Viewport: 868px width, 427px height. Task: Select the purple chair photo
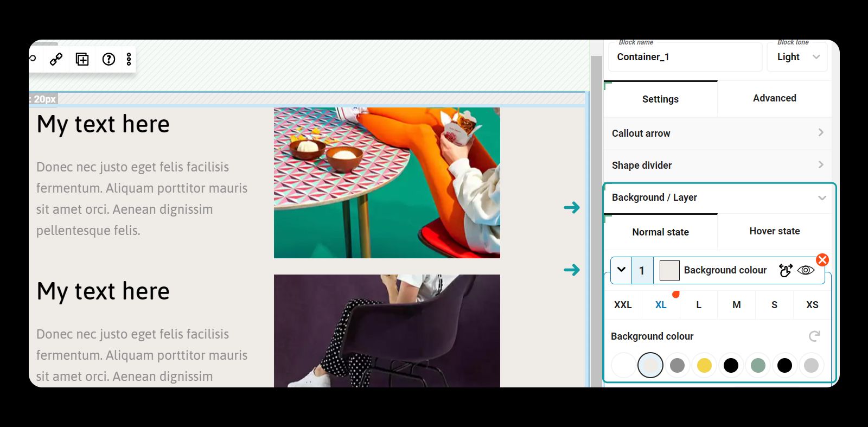coord(387,331)
